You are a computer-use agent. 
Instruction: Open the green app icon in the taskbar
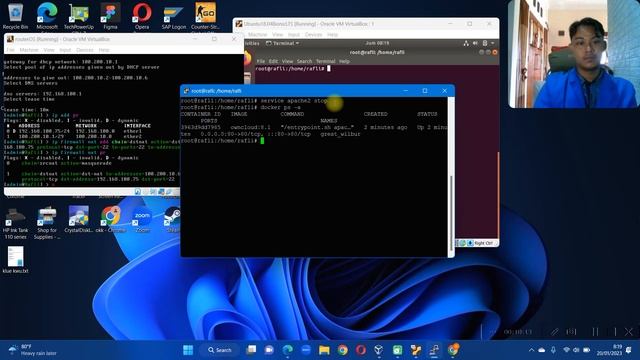tap(397, 350)
